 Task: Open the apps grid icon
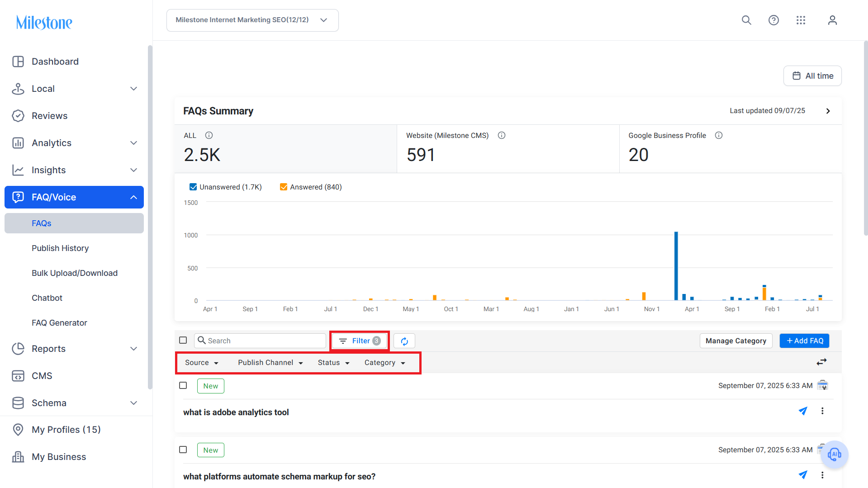[801, 20]
